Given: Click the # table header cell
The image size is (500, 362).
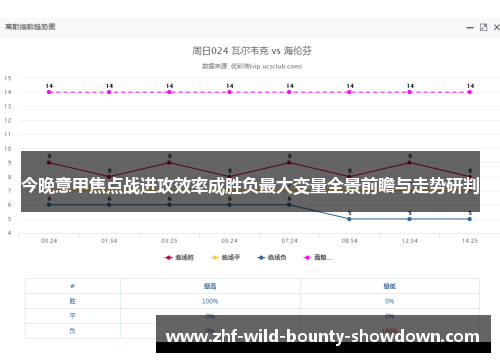Looking at the screenshot, I should pyautogui.click(x=73, y=286).
